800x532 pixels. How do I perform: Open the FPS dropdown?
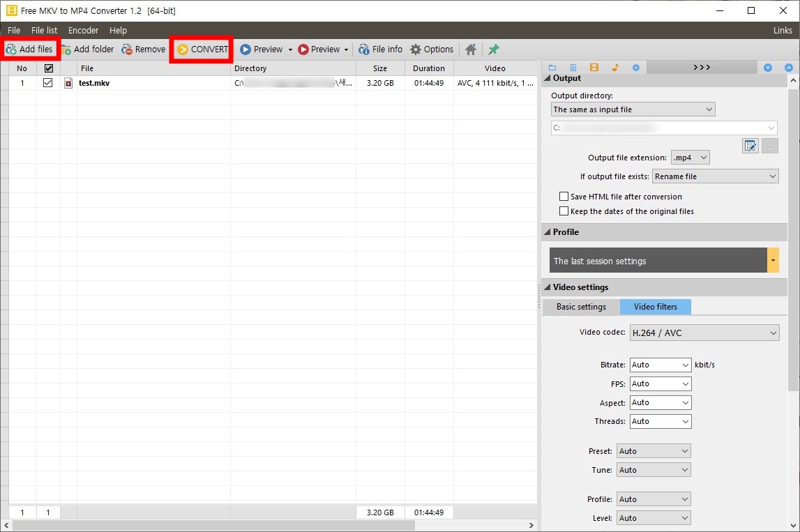pyautogui.click(x=661, y=383)
